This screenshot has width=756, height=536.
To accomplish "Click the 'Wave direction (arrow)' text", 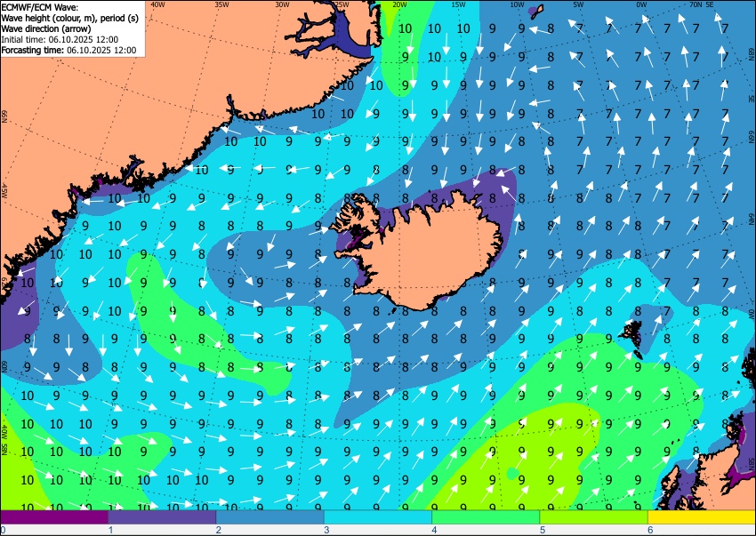I will click(45, 28).
